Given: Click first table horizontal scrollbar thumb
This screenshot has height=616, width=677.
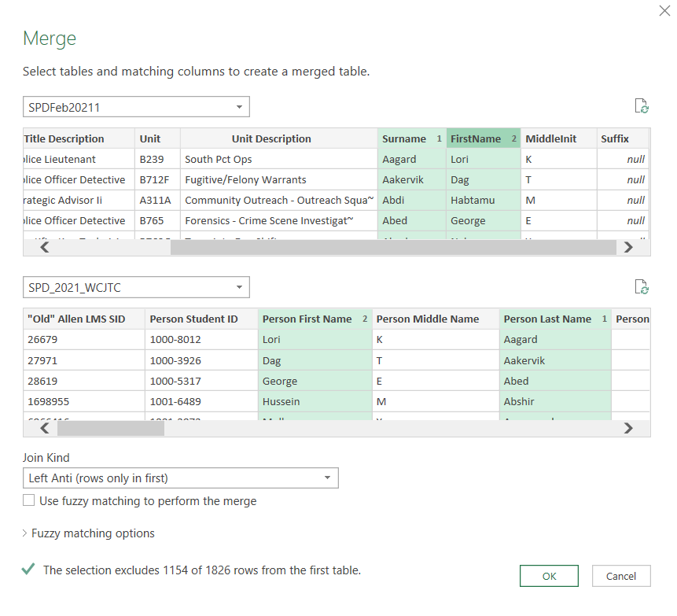Looking at the screenshot, I should 393,247.
